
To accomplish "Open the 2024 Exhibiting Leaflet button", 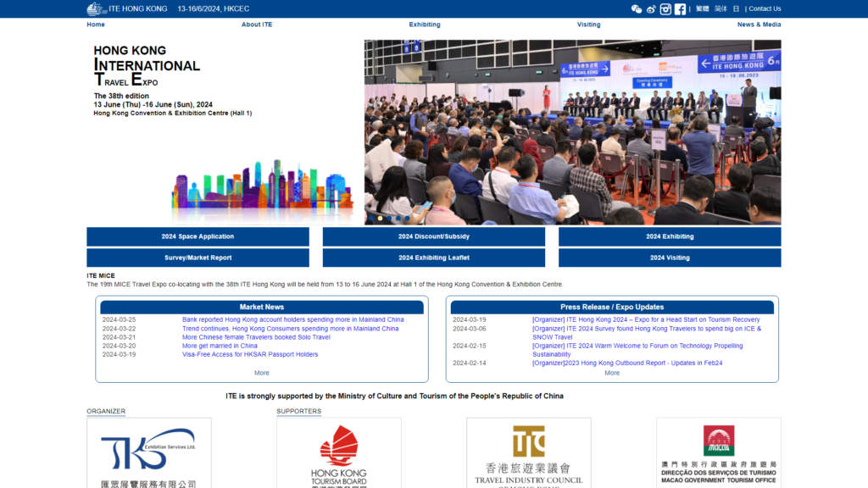I will click(434, 258).
